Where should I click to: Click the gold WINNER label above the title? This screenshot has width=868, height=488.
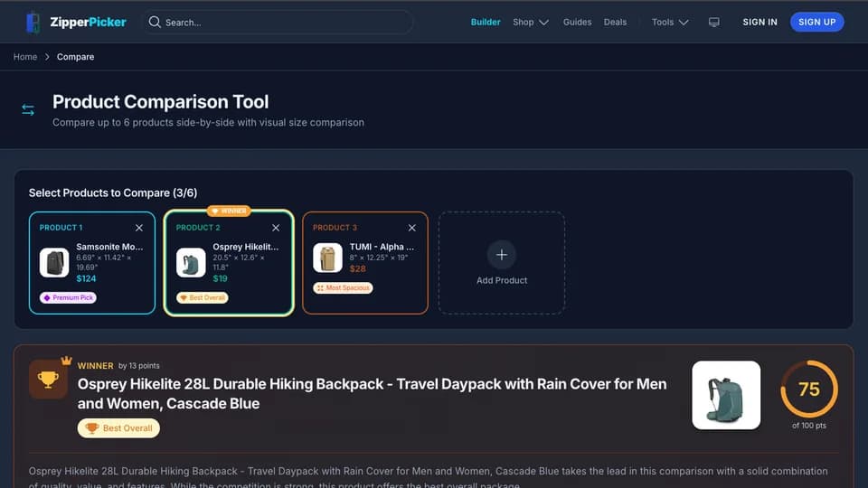(x=95, y=366)
